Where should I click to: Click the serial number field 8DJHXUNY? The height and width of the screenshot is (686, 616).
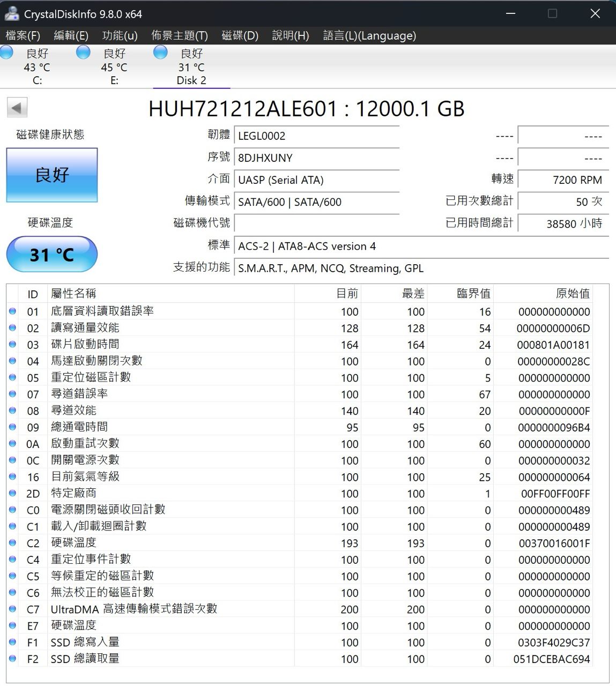(316, 158)
